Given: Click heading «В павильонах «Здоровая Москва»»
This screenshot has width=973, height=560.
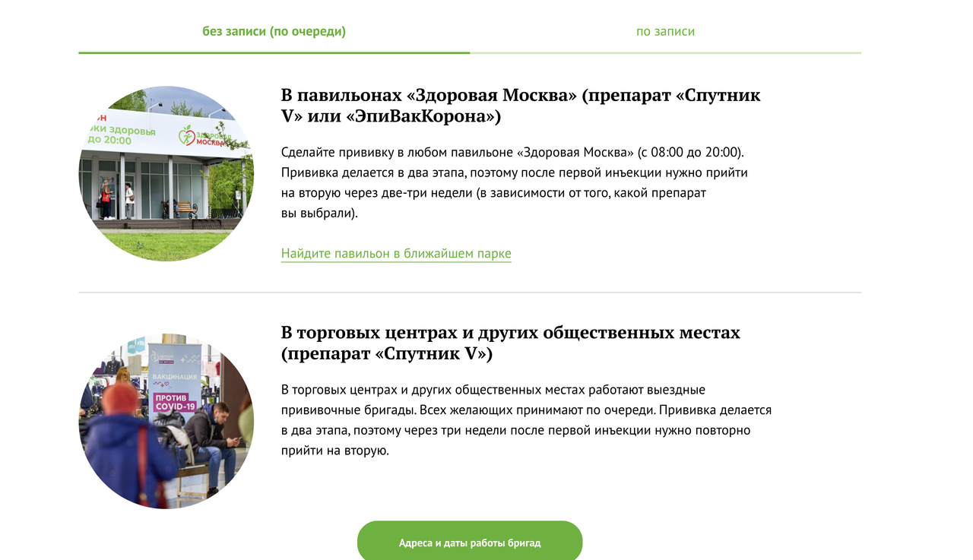Looking at the screenshot, I should tap(521, 106).
